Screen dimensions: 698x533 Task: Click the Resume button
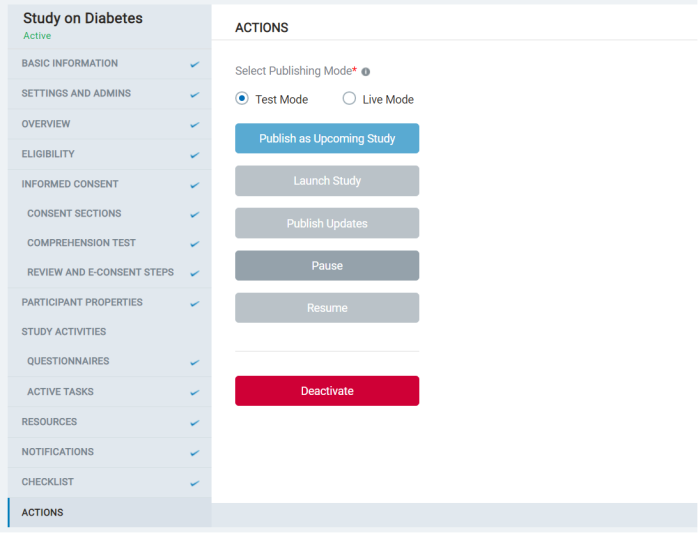click(x=327, y=308)
